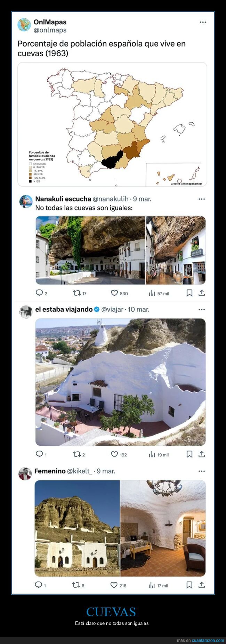
Task: Bookmark the Nanakuli escucha tweet
Action: (x=189, y=293)
